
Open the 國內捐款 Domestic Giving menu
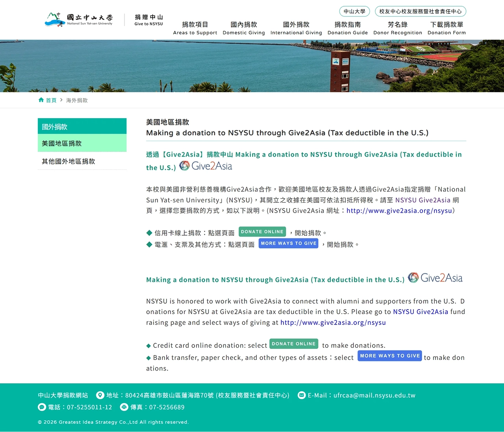point(244,28)
